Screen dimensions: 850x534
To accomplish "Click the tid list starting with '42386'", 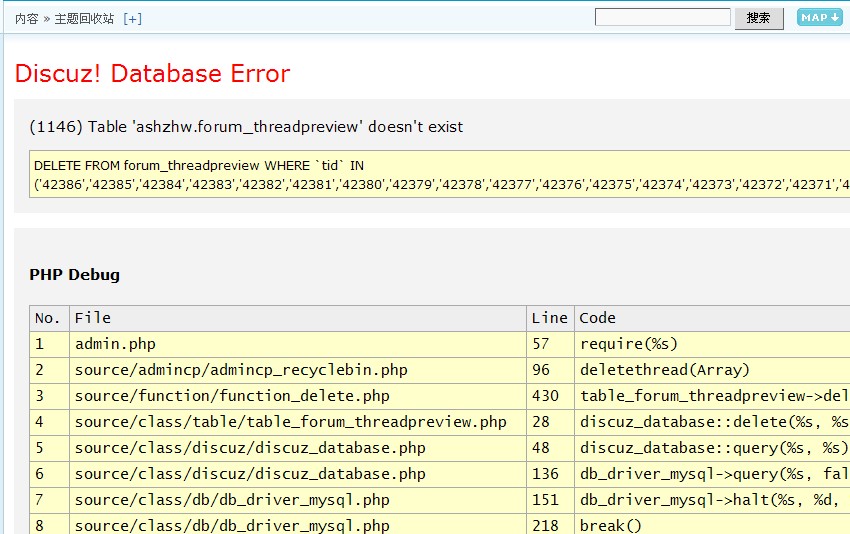I will pyautogui.click(x=442, y=184).
